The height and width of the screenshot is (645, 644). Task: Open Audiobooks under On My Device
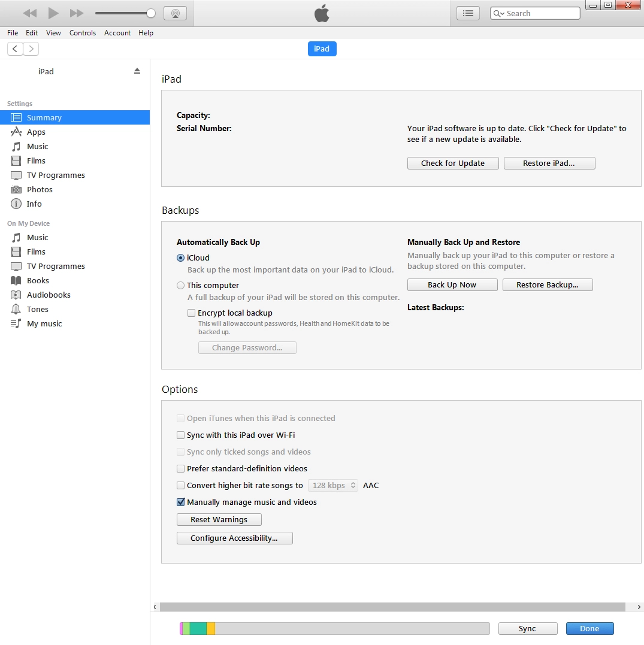click(49, 295)
